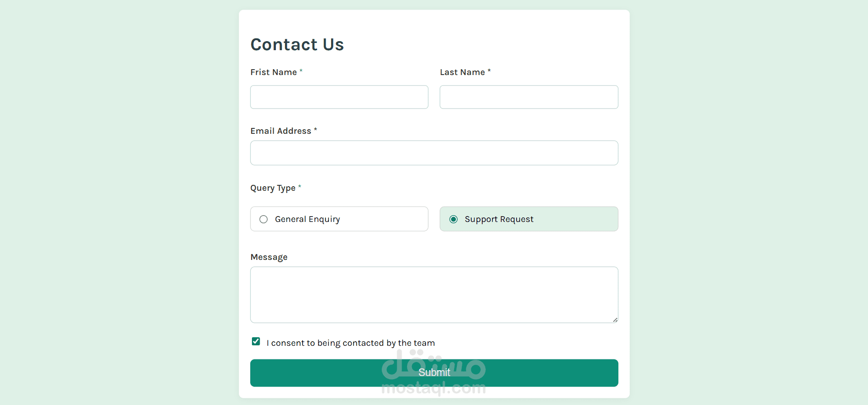Select the General Enquiry radio button

point(264,219)
